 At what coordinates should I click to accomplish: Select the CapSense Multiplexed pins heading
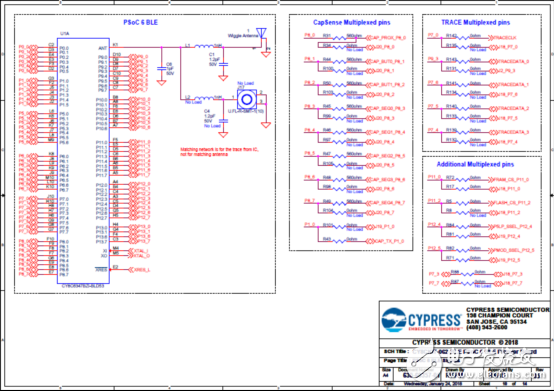pos(352,22)
